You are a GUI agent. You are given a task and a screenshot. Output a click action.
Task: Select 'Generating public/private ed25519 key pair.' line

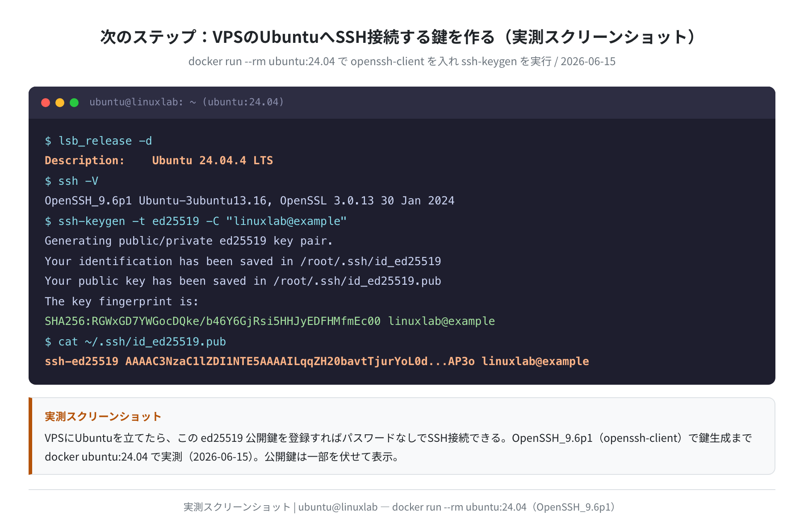coord(188,241)
